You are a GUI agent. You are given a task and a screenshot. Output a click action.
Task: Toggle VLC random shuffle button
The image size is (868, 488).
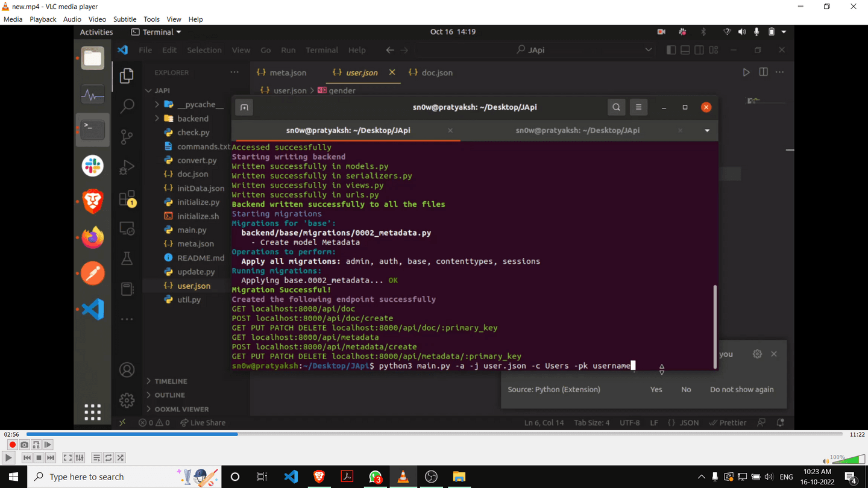(x=121, y=458)
